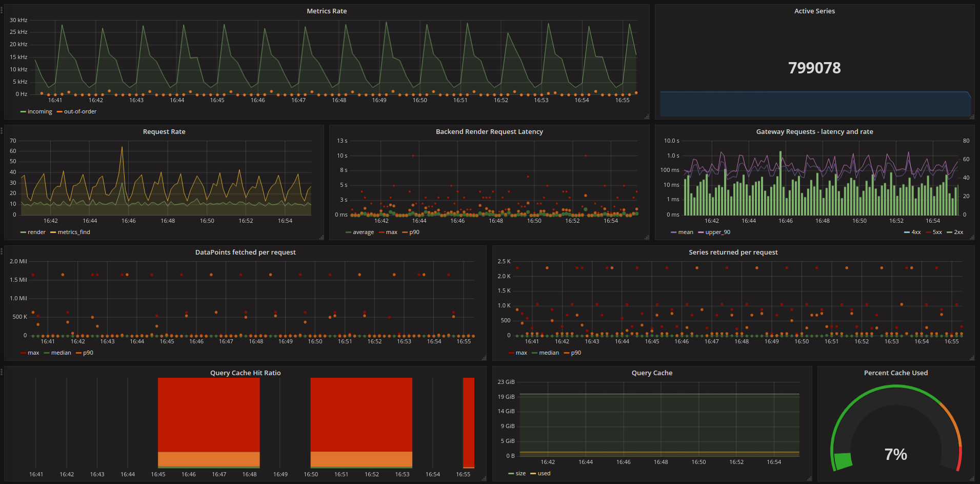Open Gateway Requests - latency and rate menu

click(814, 131)
